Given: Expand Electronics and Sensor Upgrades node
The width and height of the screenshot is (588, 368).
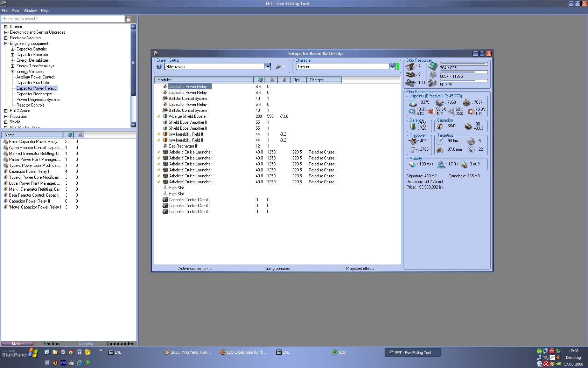Looking at the screenshot, I should [x=6, y=32].
